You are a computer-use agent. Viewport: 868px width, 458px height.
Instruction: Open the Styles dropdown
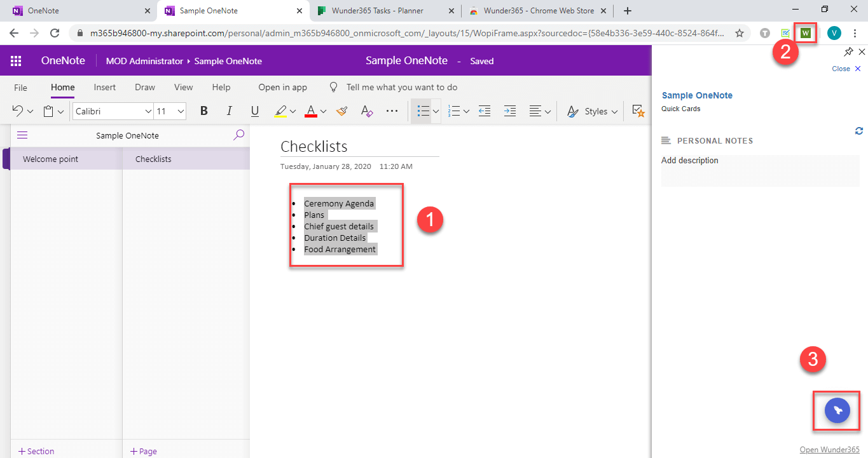592,111
